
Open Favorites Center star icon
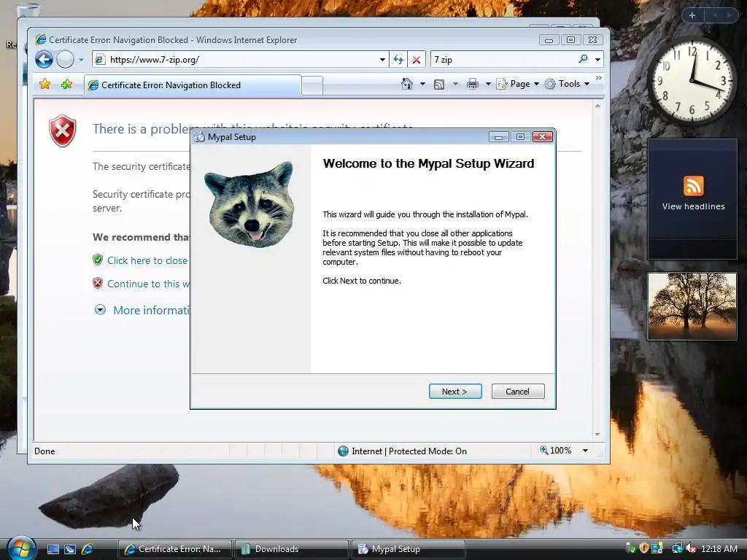click(x=44, y=85)
